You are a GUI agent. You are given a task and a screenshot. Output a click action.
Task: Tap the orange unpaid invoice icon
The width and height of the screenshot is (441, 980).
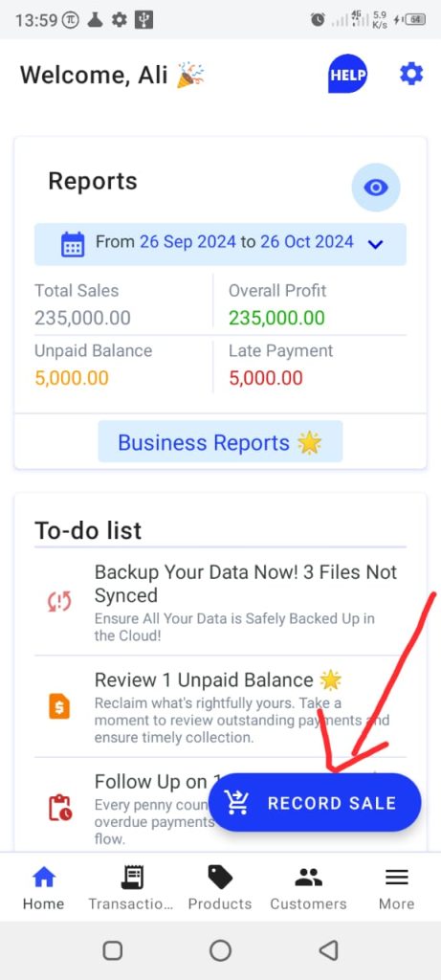point(59,707)
